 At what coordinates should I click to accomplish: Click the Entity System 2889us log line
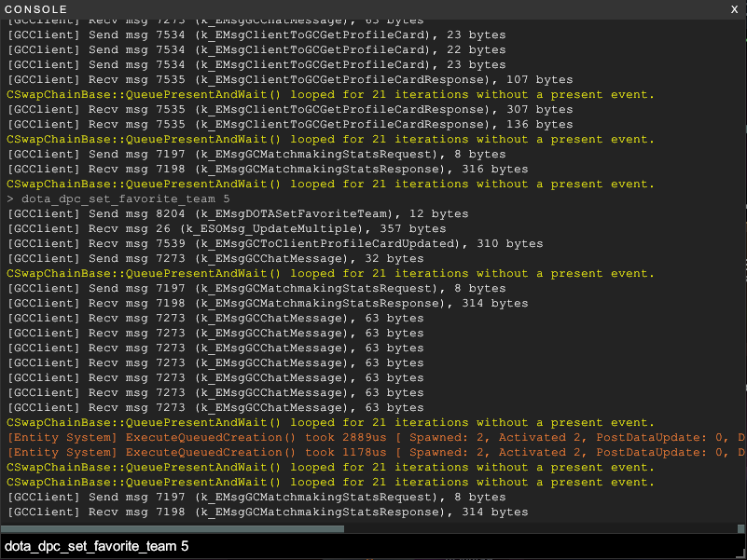(373, 437)
